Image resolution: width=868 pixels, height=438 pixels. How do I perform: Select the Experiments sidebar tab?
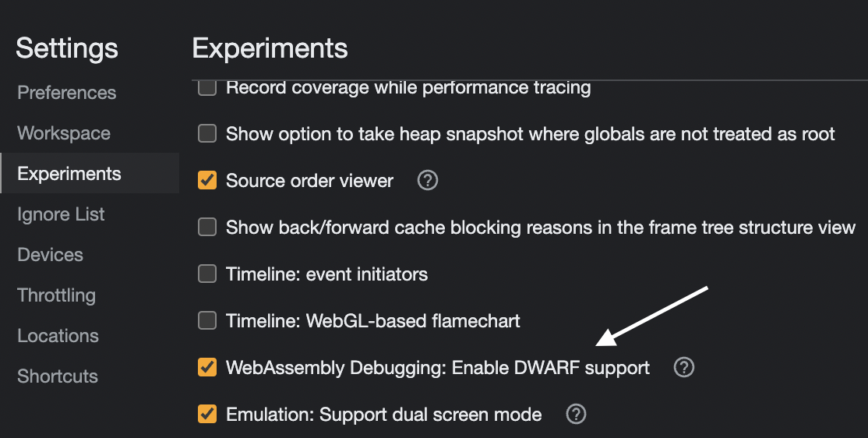[69, 174]
